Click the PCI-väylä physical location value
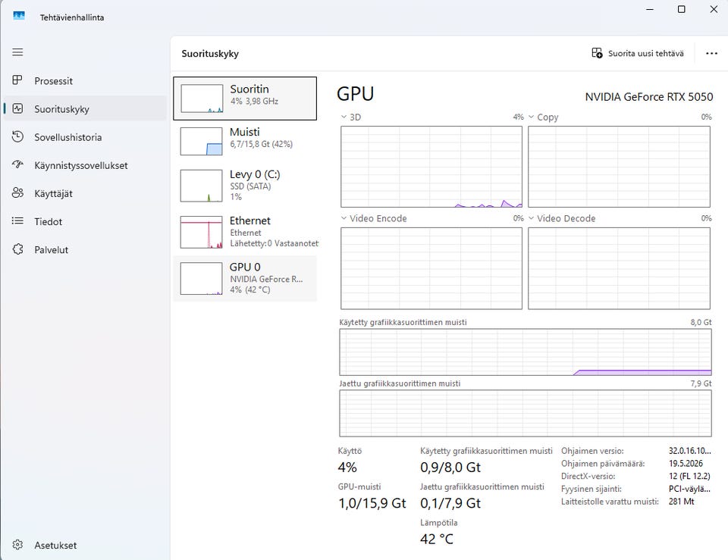728x560 pixels. (x=689, y=489)
